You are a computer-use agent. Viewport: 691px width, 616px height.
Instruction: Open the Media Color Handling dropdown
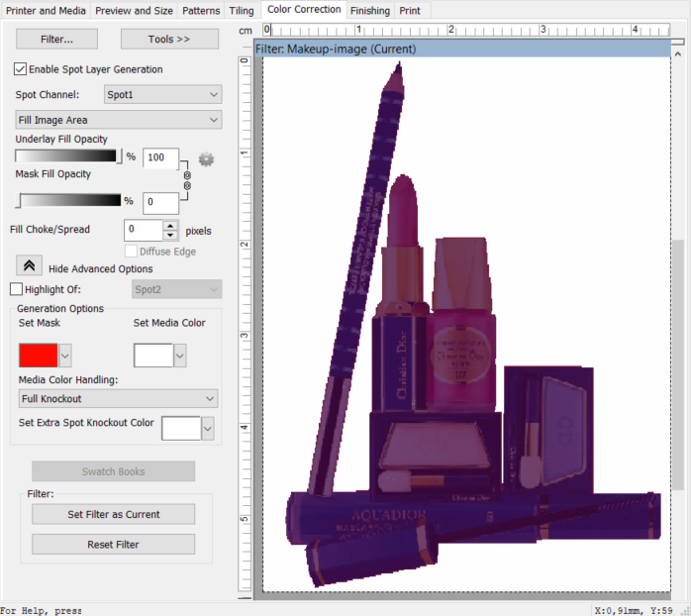pos(119,398)
